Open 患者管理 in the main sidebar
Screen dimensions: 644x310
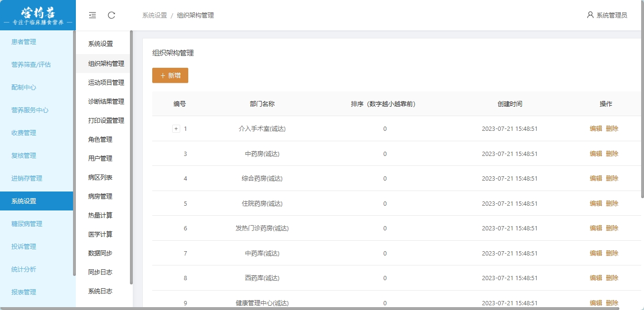(x=24, y=42)
